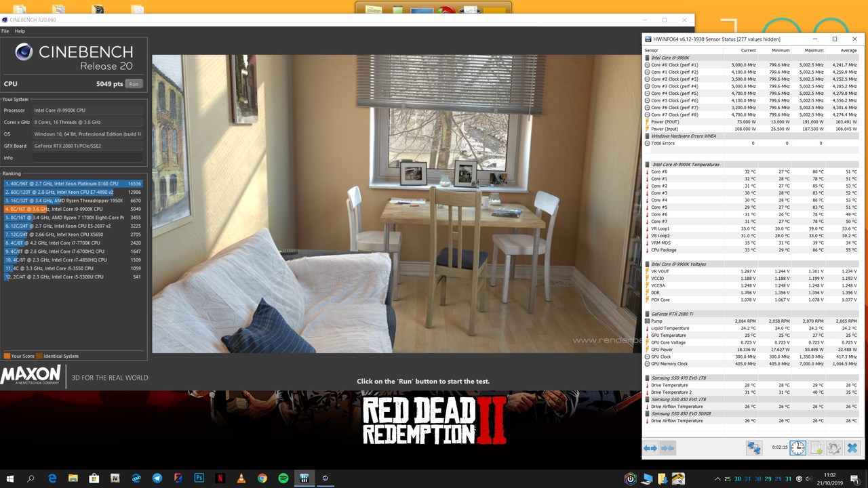Open the File menu in Cinebench
This screenshot has width=868, height=488.
click(5, 30)
